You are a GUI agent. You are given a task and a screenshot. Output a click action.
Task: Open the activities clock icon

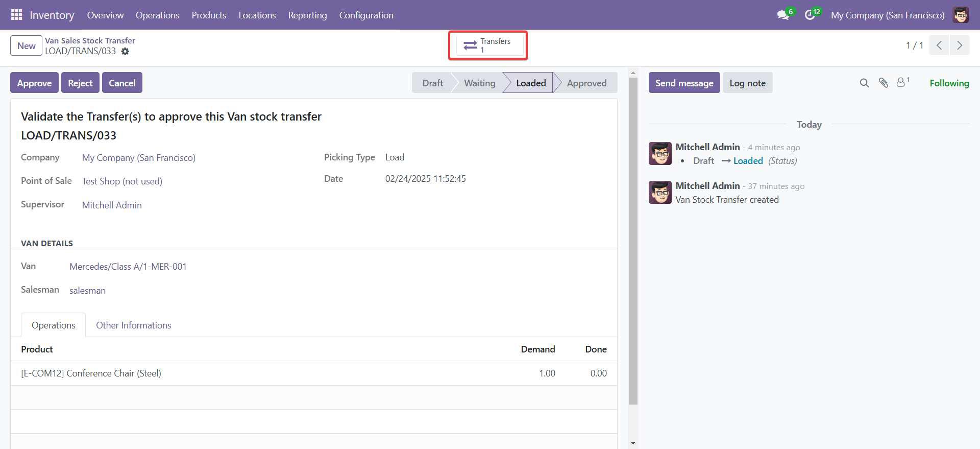tap(810, 15)
